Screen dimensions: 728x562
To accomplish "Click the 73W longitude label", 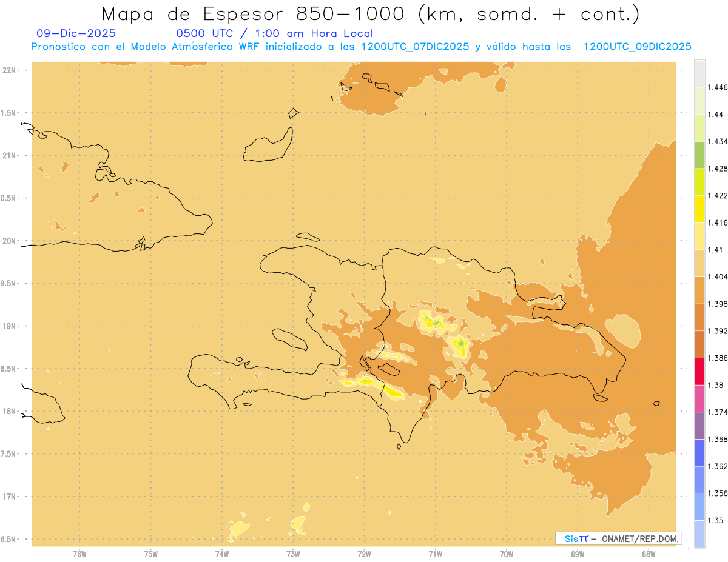I will 293,554.
